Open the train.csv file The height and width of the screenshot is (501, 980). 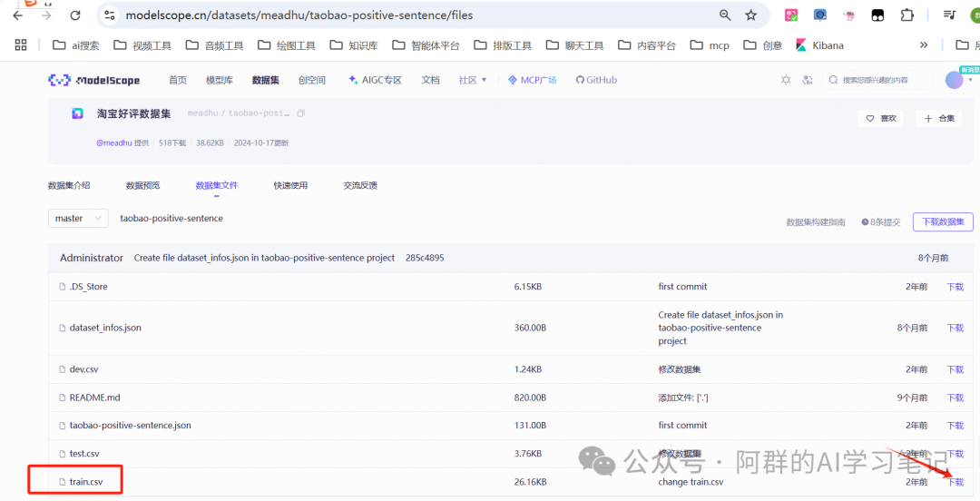[x=85, y=482]
